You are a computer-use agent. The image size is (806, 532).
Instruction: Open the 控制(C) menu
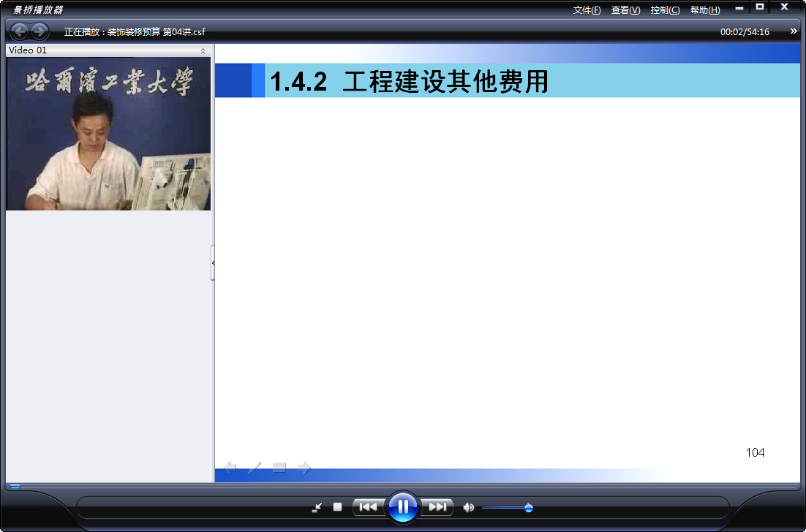[x=665, y=10]
